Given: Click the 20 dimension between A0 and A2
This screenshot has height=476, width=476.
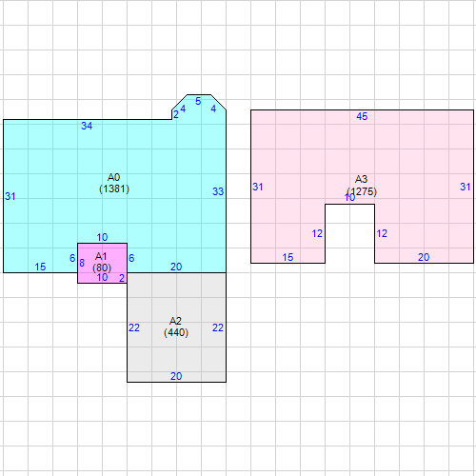Looking at the screenshot, I should point(176,267).
